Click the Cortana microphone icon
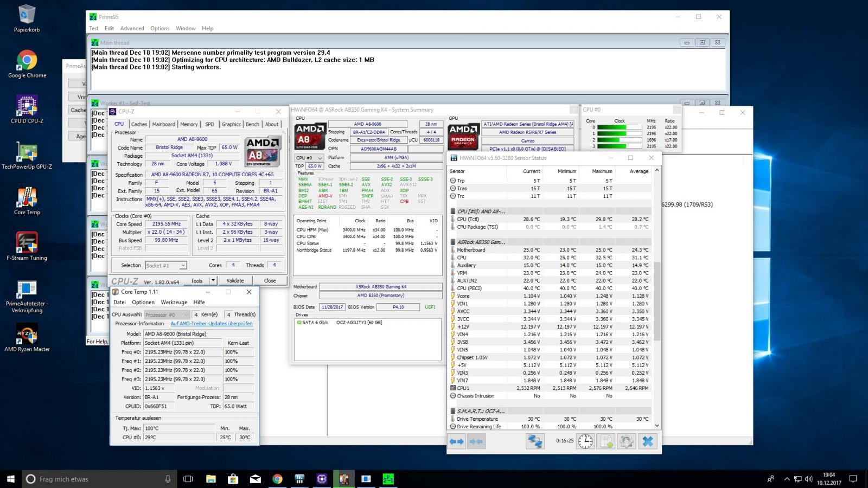The width and height of the screenshot is (868, 488). coord(168,479)
